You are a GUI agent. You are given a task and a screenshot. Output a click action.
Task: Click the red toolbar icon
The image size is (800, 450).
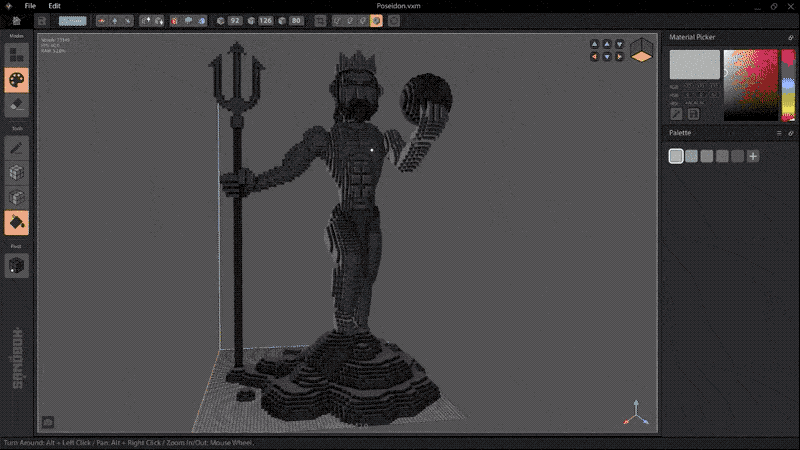[175, 21]
